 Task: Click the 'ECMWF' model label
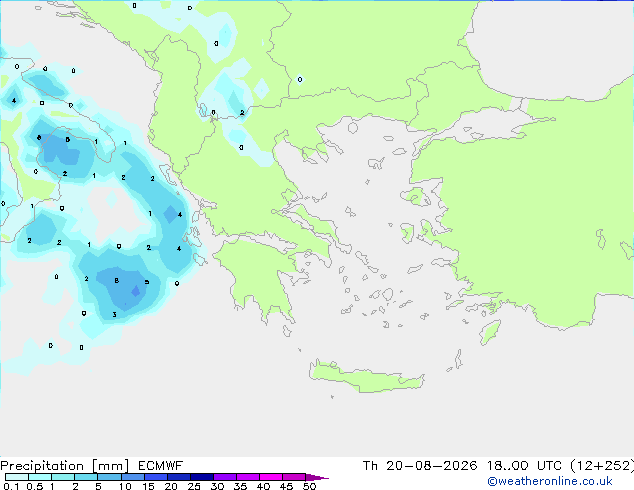[161, 466]
